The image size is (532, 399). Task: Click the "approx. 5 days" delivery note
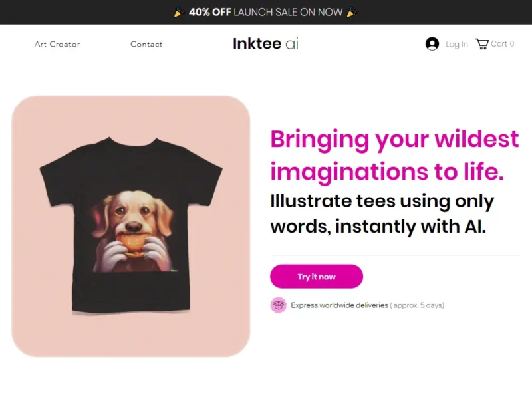417,305
